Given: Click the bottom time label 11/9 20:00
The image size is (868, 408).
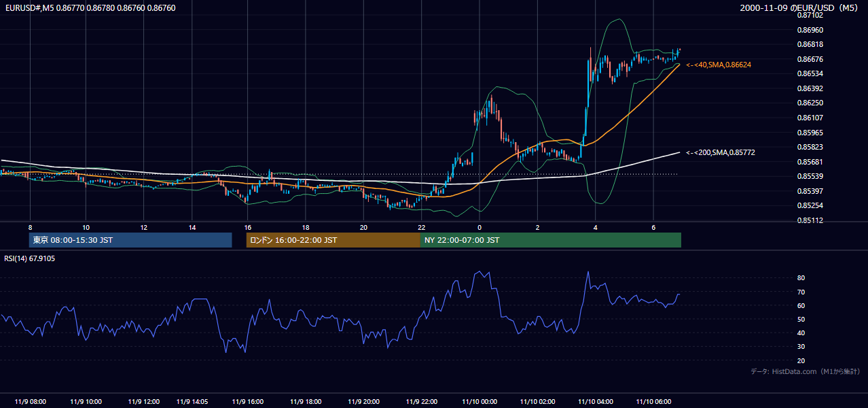Looking at the screenshot, I should point(363,401).
